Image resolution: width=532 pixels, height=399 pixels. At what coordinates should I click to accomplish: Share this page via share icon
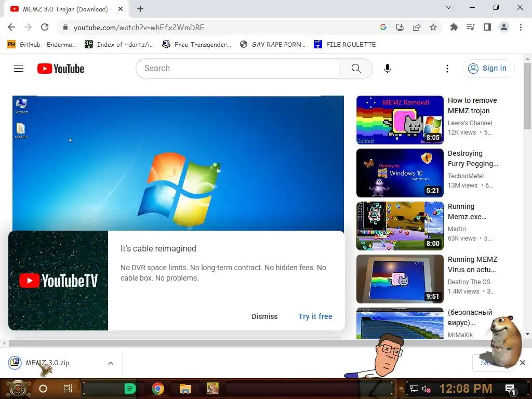click(417, 27)
